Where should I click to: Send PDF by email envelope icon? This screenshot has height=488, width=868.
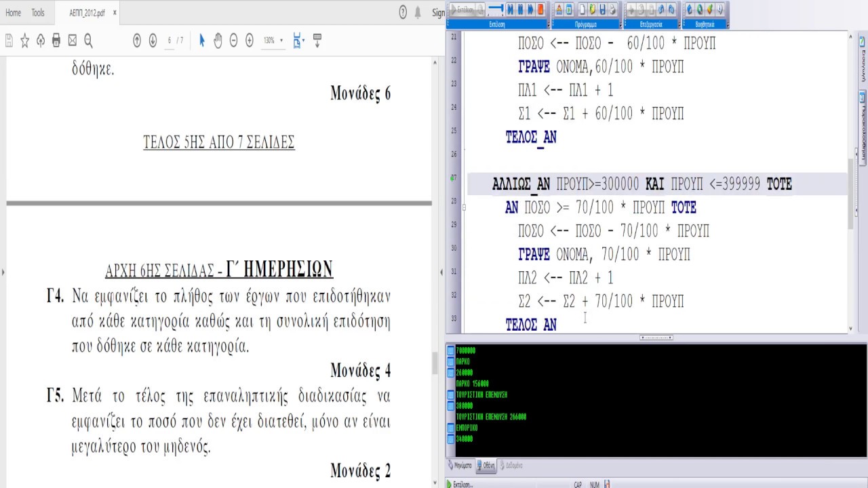(x=73, y=41)
